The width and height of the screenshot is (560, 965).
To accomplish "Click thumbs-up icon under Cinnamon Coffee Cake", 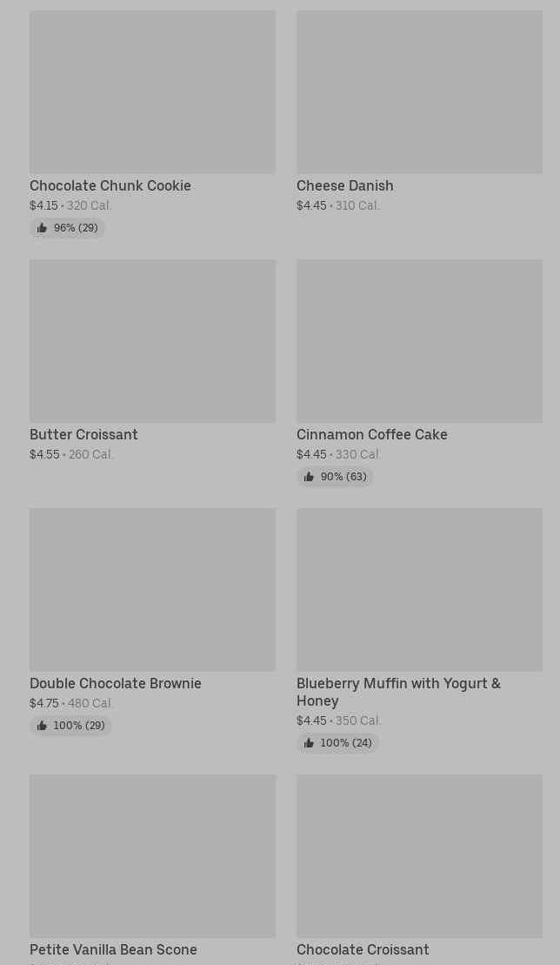I will (x=309, y=477).
